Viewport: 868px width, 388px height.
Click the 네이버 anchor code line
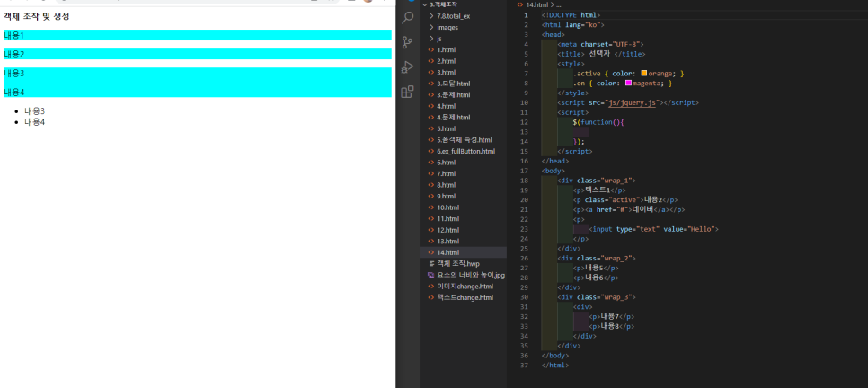629,209
